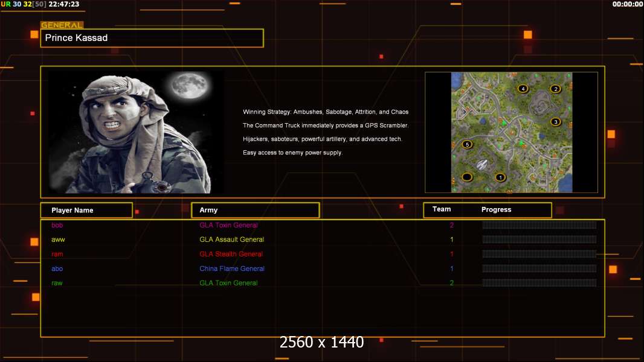Click the Prince Kassad portrait image
The image size is (644, 362).
click(137, 132)
